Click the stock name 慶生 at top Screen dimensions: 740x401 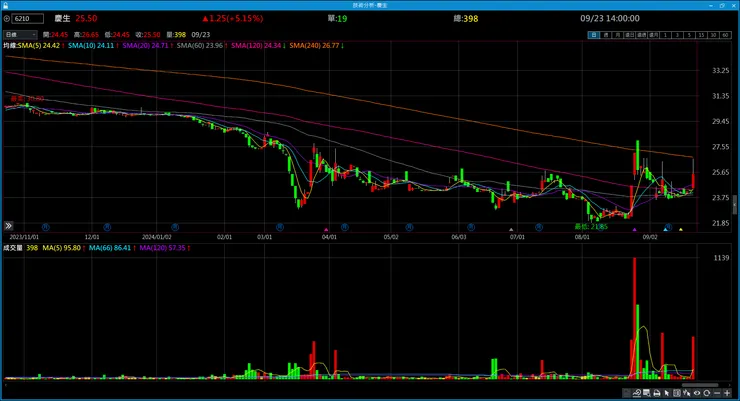tap(62, 18)
